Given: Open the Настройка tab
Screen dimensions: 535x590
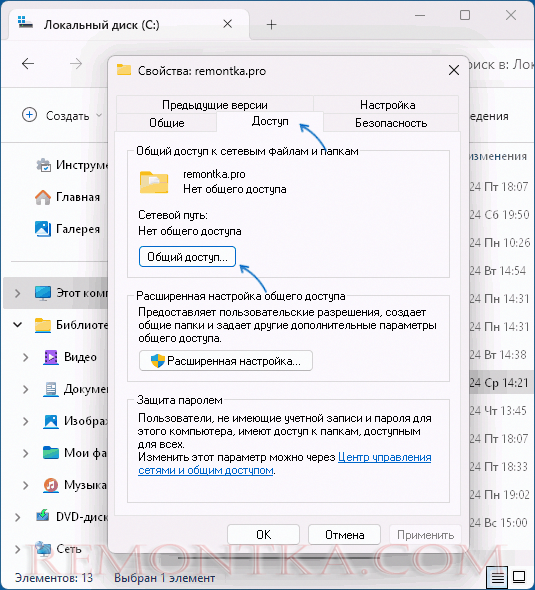Looking at the screenshot, I should [387, 105].
